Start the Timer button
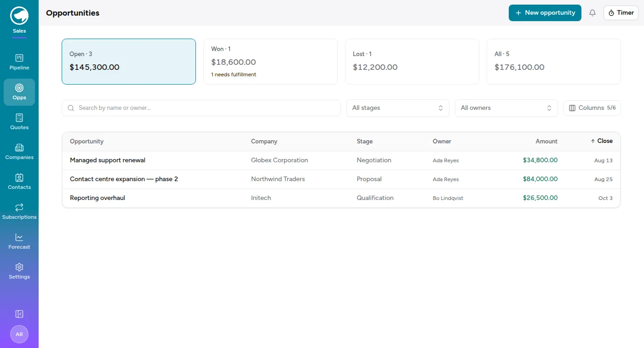644x348 pixels. click(621, 13)
